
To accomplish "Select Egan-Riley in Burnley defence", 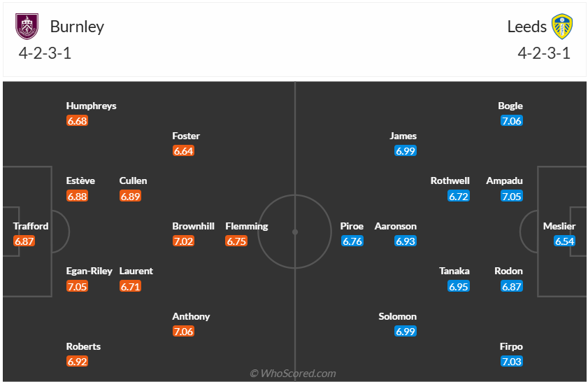I will 89,271.
